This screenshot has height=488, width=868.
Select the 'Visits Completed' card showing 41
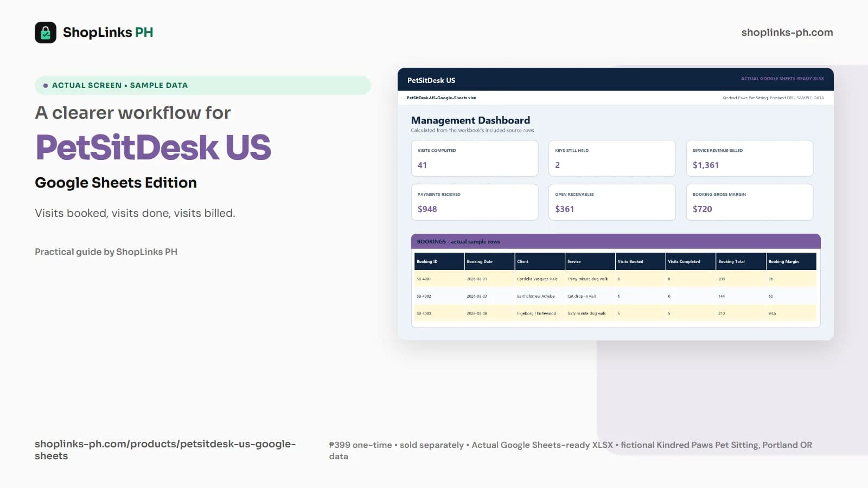pos(475,158)
